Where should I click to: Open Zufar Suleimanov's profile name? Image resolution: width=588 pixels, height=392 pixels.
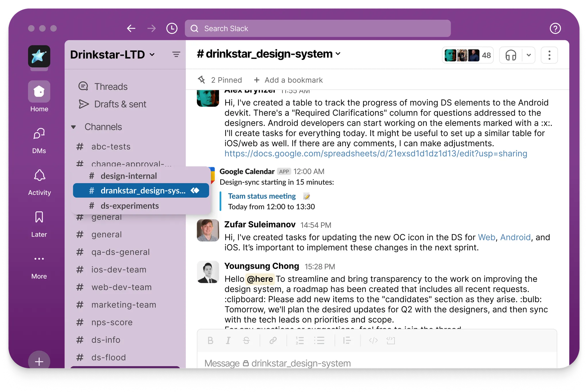[260, 224]
